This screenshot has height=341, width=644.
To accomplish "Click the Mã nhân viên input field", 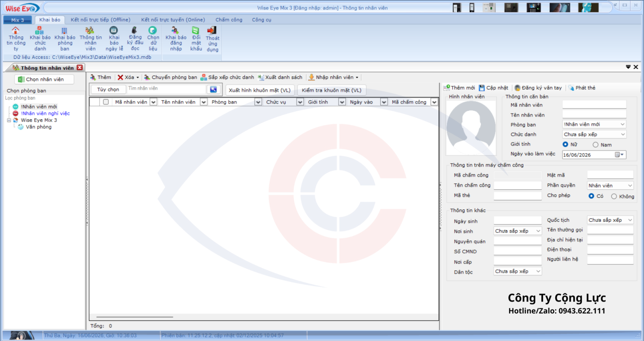I will [594, 105].
